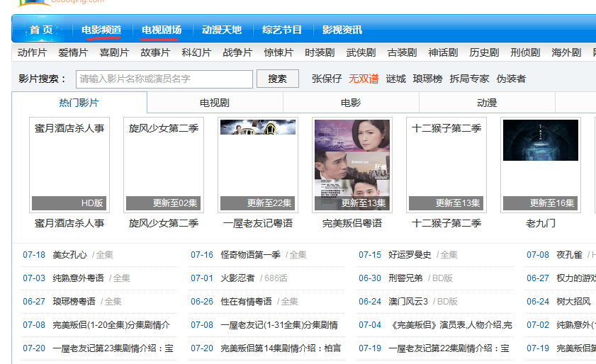
Task: Switch to the 动漫 tab
Action: point(487,103)
